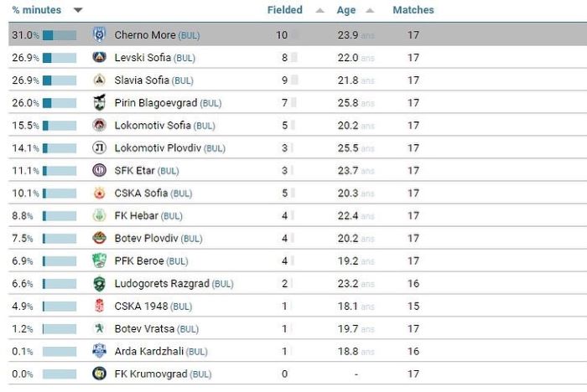Image resolution: width=587 pixels, height=392 pixels.
Task: Click the Matches column header
Action: point(413,10)
